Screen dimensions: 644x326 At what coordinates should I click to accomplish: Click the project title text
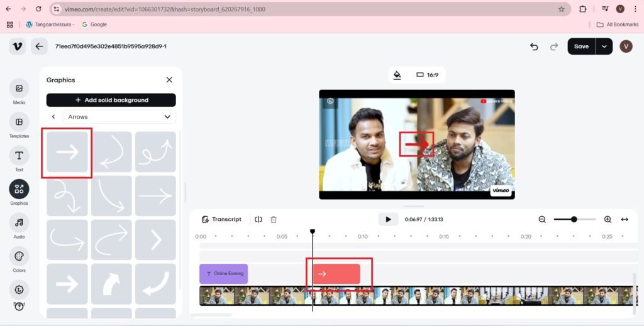coord(111,46)
